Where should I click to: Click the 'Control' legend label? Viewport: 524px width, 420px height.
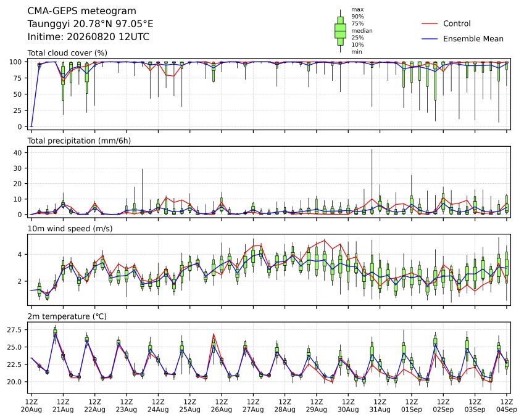[x=457, y=23]
